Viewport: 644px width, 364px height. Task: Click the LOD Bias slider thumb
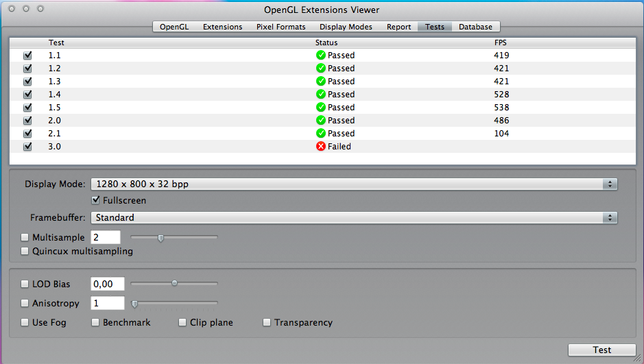tap(175, 283)
